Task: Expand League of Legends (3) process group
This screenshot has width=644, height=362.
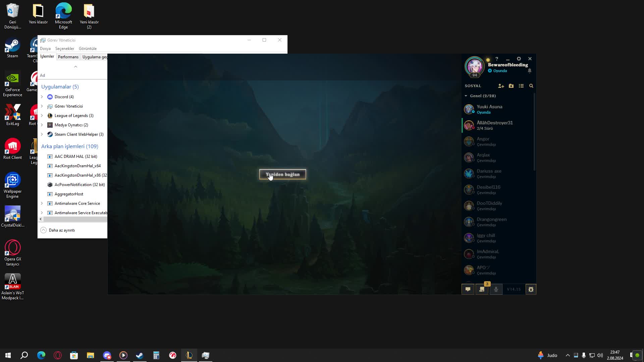Action: 42,116
